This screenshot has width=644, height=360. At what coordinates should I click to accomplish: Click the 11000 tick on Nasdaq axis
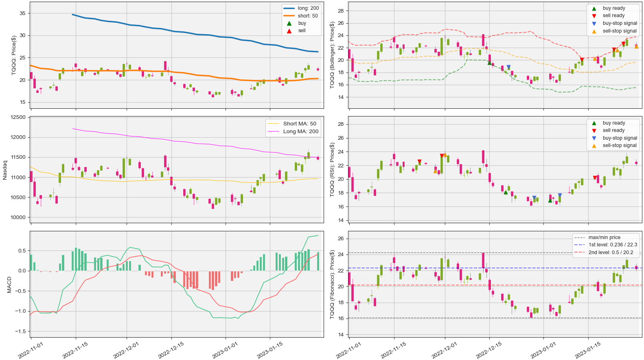point(18,178)
